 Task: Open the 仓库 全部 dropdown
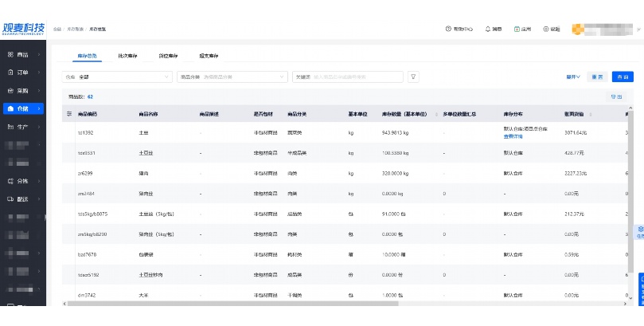pyautogui.click(x=117, y=77)
